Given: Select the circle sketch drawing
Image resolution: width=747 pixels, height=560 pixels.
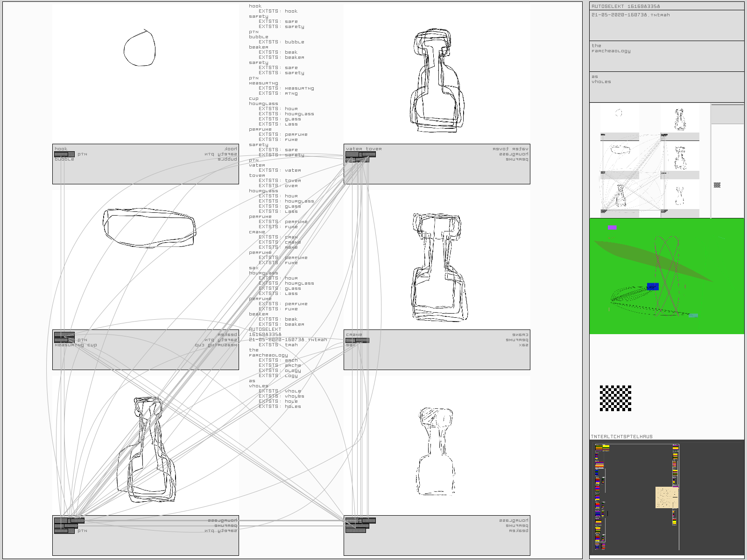Looking at the screenshot, I should [139, 49].
